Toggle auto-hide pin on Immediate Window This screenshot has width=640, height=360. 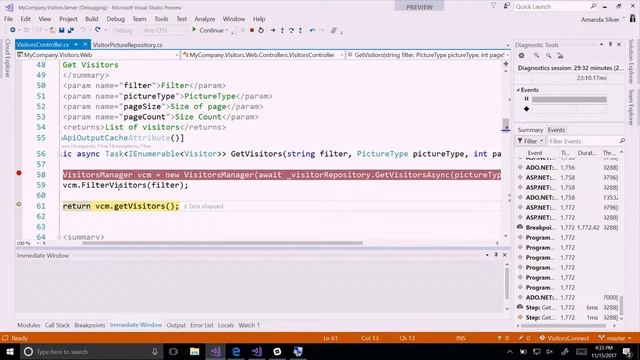[x=496, y=255]
